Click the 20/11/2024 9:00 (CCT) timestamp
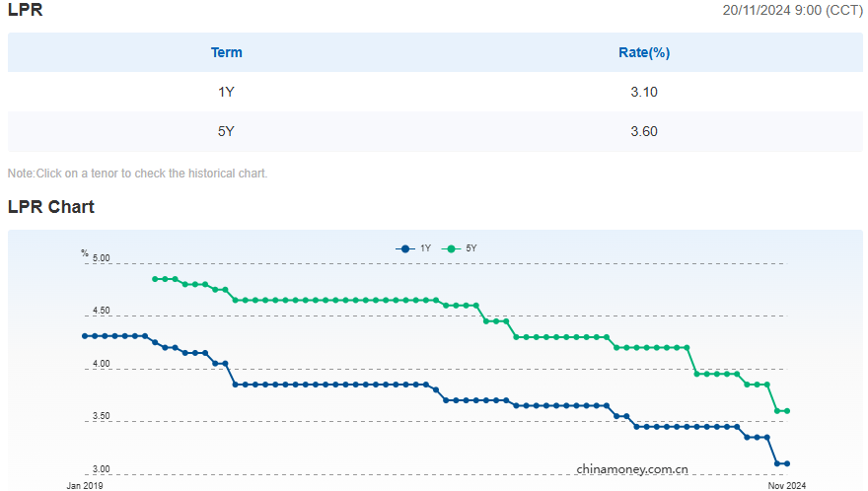This screenshot has height=491, width=868. click(792, 10)
